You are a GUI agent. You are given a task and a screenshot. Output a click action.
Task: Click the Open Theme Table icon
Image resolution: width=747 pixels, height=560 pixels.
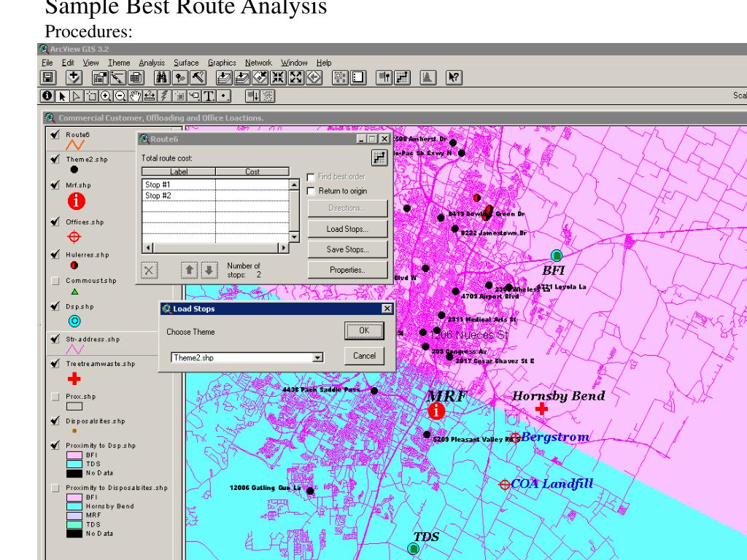coord(136,77)
